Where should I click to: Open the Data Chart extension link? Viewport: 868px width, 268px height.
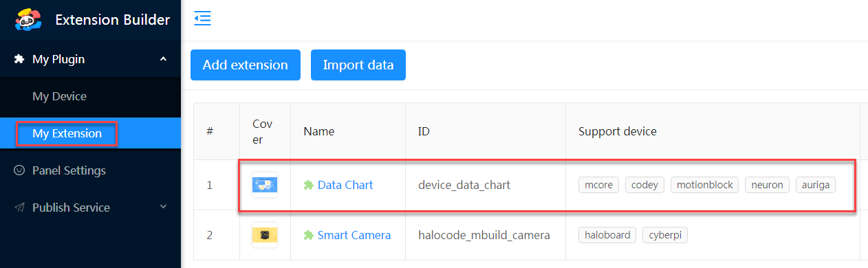tap(345, 185)
